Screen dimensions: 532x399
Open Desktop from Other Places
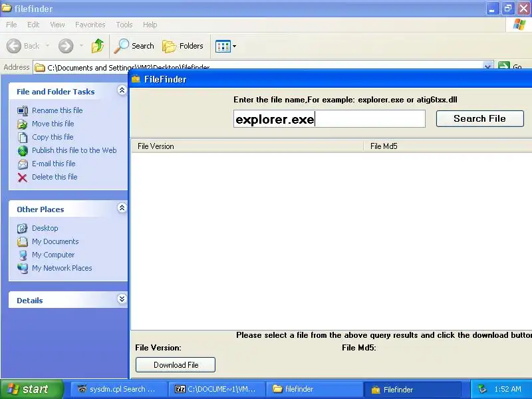coord(45,228)
